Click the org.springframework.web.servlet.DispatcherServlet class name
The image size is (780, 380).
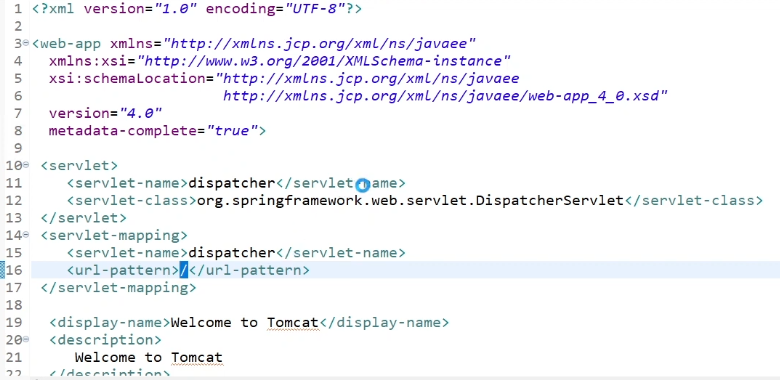pyautogui.click(x=410, y=200)
